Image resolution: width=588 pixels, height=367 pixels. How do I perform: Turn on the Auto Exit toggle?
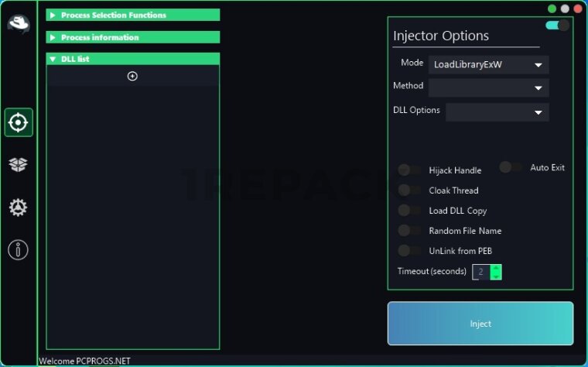pos(511,167)
